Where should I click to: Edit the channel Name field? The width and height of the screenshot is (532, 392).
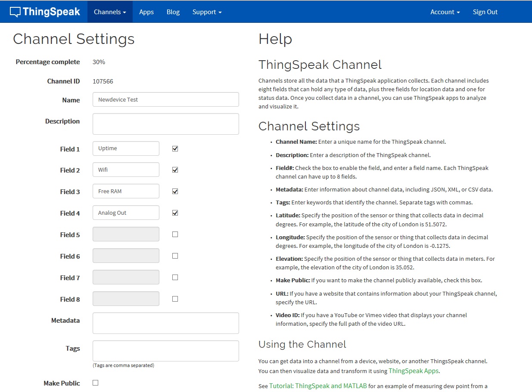coord(166,99)
